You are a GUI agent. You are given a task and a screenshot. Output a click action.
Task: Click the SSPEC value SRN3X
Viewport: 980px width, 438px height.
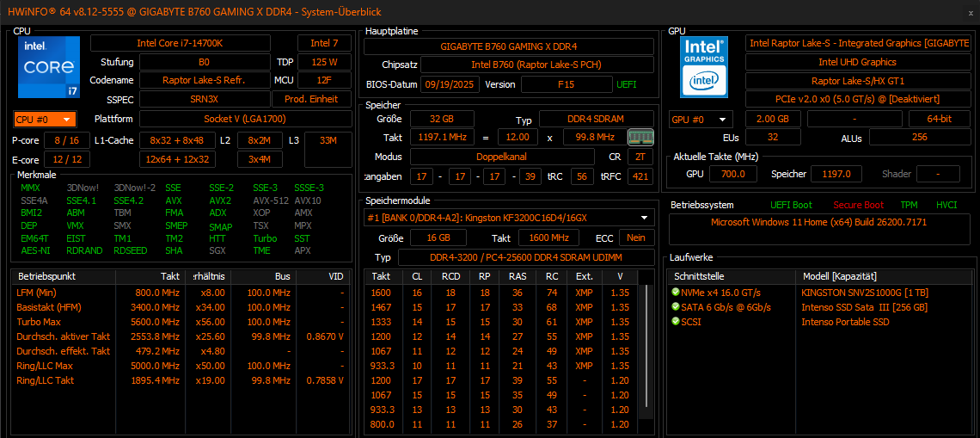click(205, 99)
